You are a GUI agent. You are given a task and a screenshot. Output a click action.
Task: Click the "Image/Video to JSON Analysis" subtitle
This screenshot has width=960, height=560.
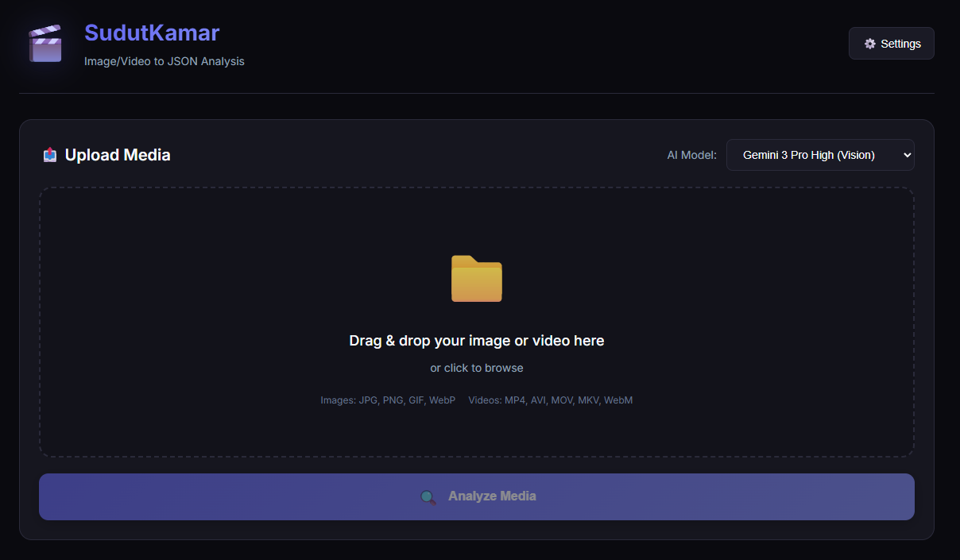pyautogui.click(x=165, y=61)
